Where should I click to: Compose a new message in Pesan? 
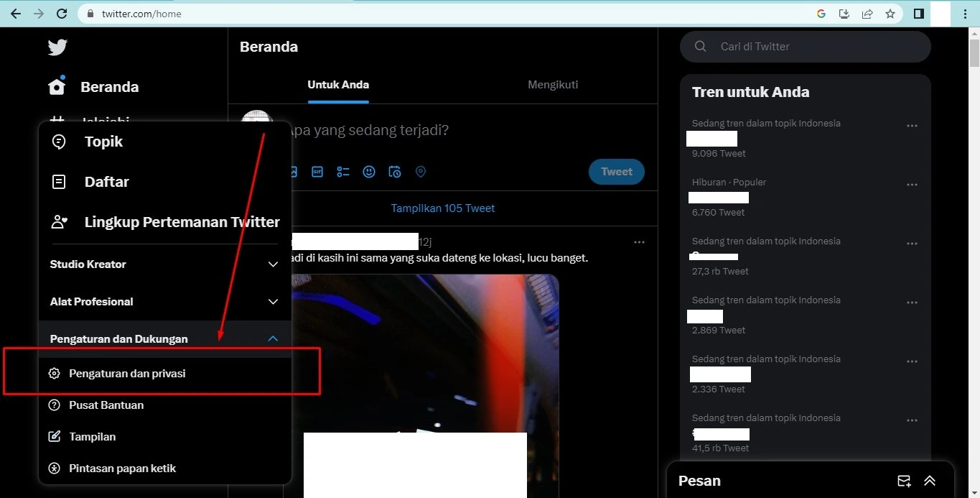coord(904,481)
